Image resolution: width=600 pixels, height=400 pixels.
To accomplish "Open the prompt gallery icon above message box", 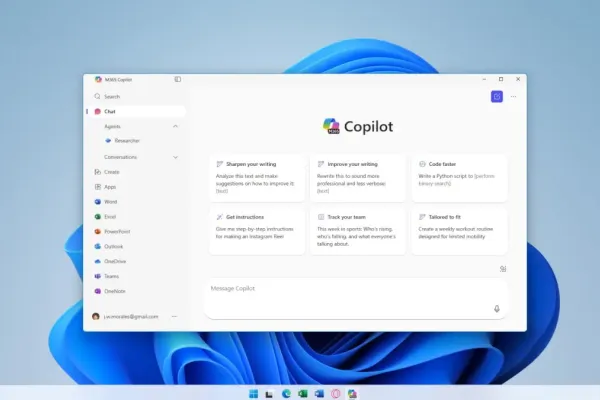I will (503, 269).
